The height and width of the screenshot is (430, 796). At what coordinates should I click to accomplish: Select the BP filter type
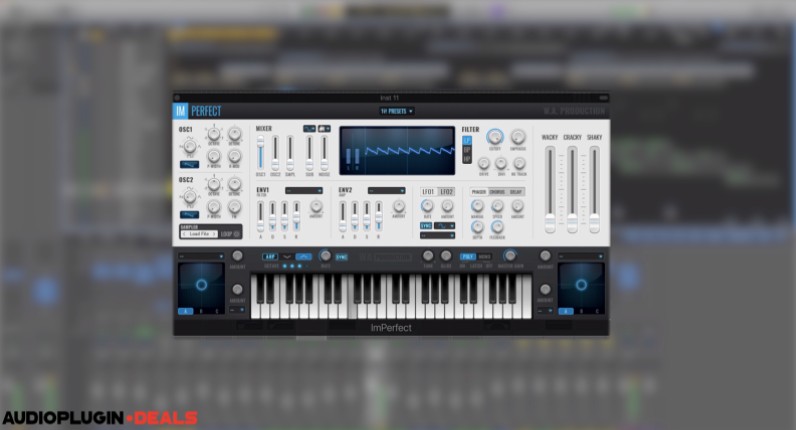[x=467, y=150]
